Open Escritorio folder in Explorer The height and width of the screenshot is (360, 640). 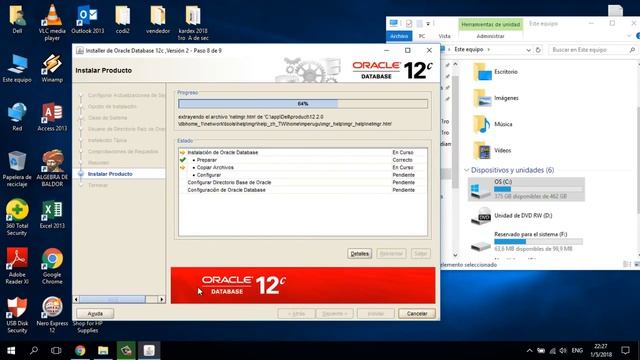click(x=496, y=72)
